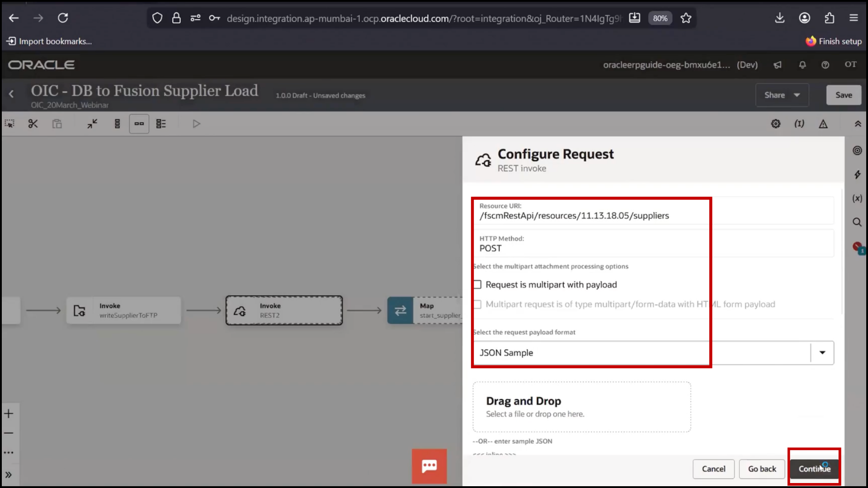The image size is (868, 488).
Task: Open the browser downloads icon
Action: click(x=780, y=18)
